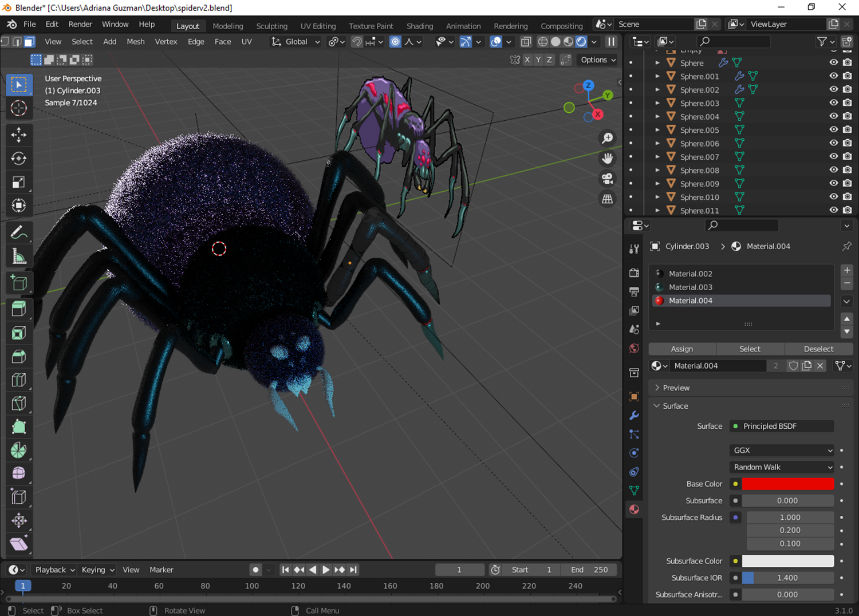
Task: Toggle camera view icon in viewport
Action: click(x=608, y=179)
